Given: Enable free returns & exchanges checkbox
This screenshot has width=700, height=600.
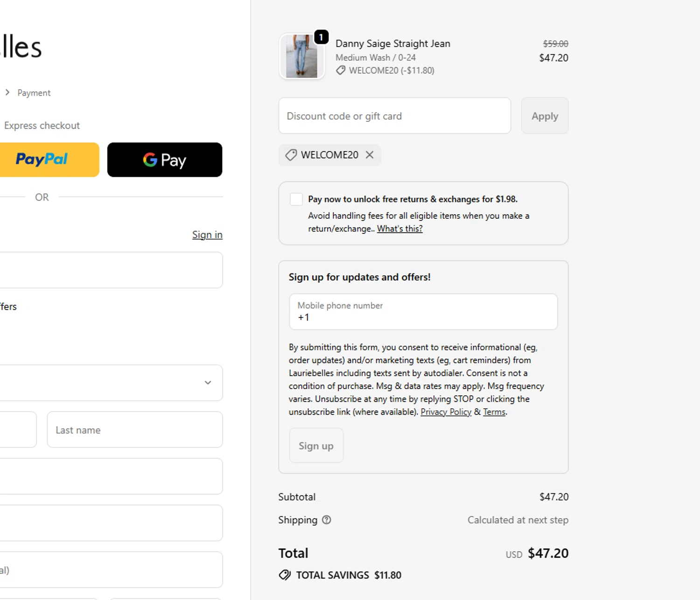Looking at the screenshot, I should (x=296, y=199).
